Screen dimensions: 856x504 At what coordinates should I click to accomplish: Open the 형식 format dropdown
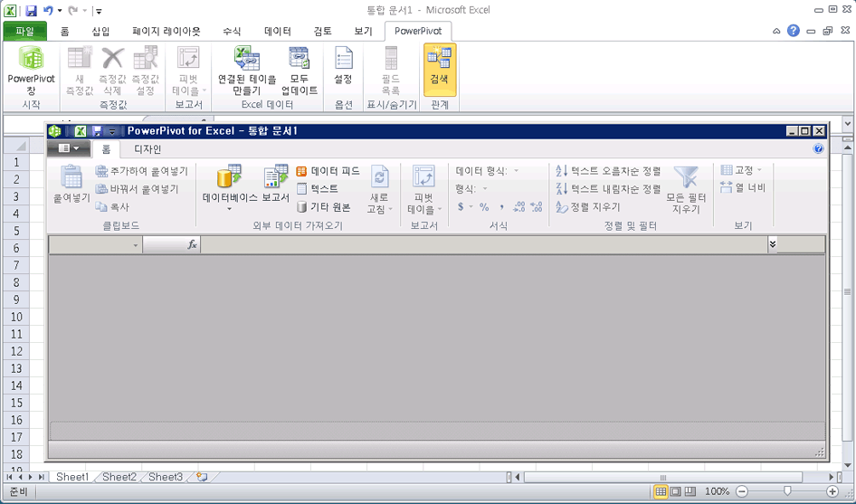coord(484,189)
